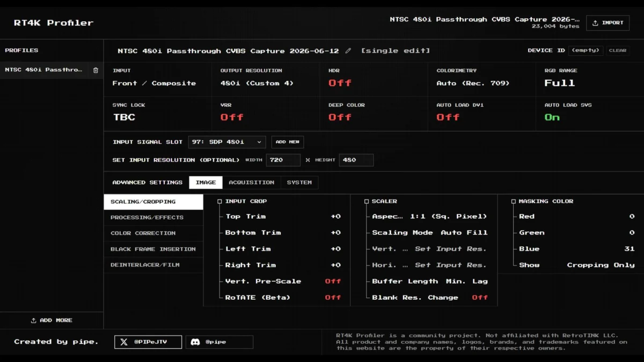644x362 pixels.
Task: Change Output Resolution 480i (Custom 4)
Action: tap(257, 83)
